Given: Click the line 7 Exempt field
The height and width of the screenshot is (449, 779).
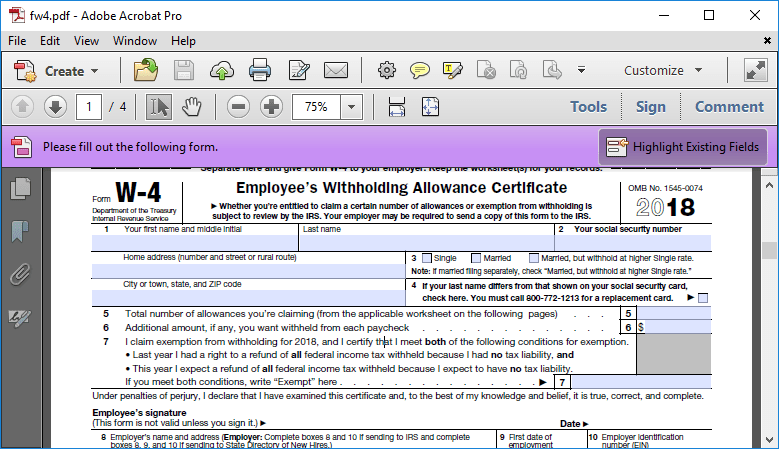Looking at the screenshot, I should [641, 382].
